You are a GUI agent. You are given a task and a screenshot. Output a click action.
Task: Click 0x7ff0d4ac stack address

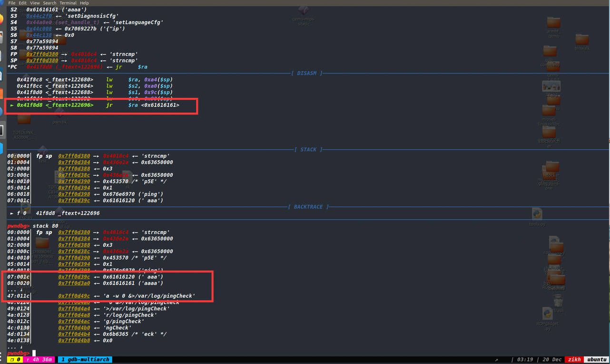(74, 322)
